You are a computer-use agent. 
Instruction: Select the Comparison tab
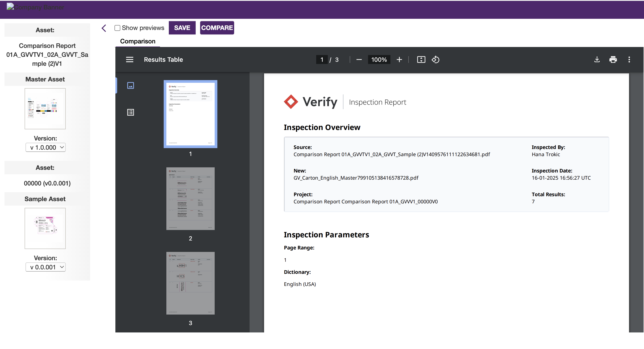[138, 41]
